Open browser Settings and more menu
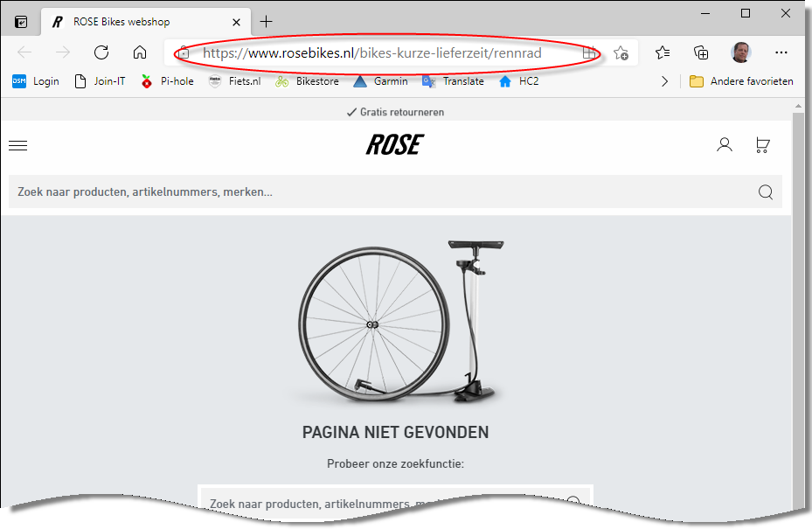Screen dimensions: 812x529 781,52
